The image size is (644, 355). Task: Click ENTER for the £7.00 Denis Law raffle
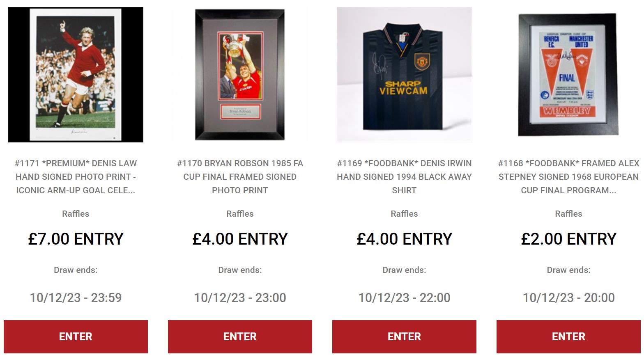76,337
